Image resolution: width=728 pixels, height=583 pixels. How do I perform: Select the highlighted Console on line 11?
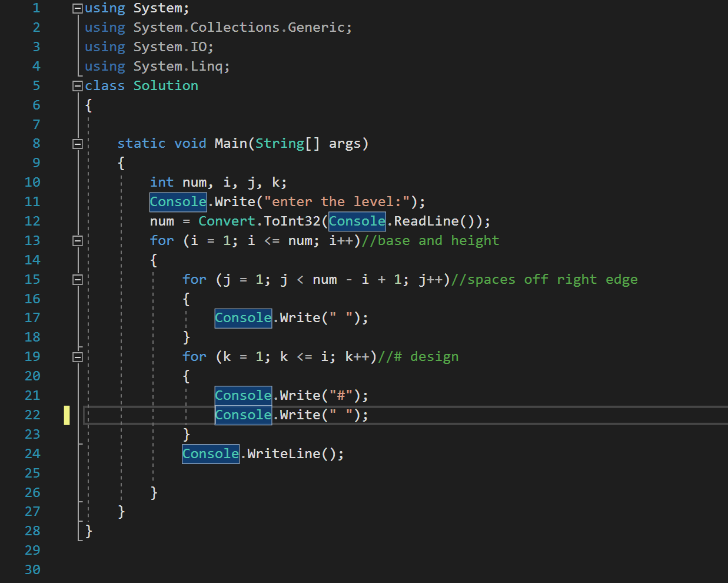178,201
